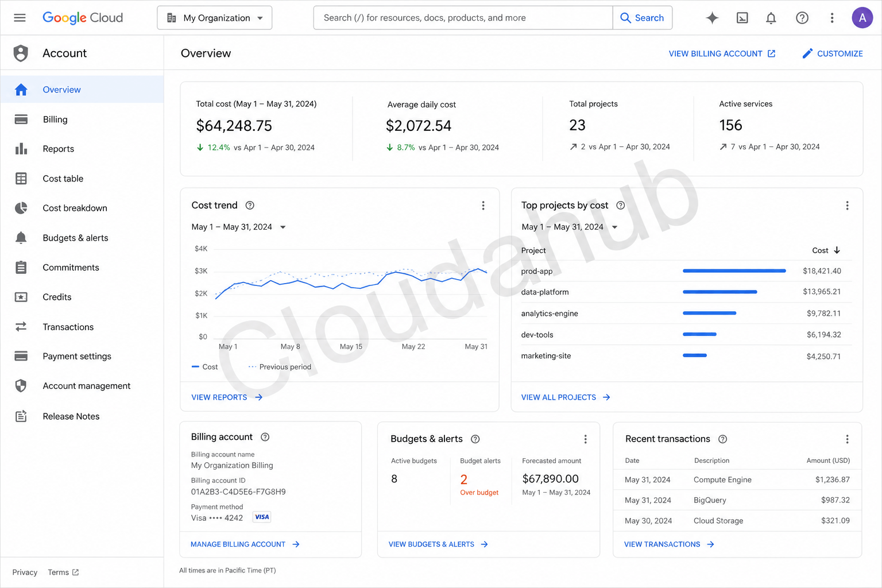Click View Budgets & Alerts link
The height and width of the screenshot is (588, 882).
(x=438, y=544)
